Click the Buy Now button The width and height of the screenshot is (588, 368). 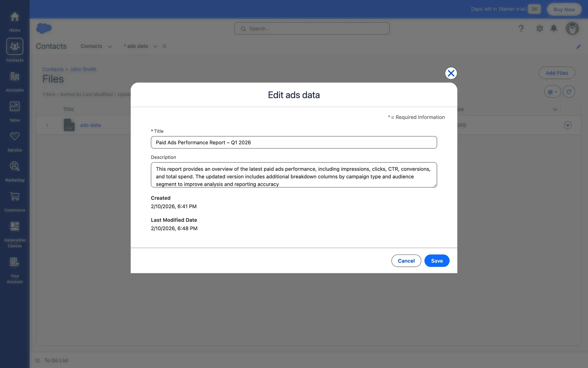[x=564, y=10]
